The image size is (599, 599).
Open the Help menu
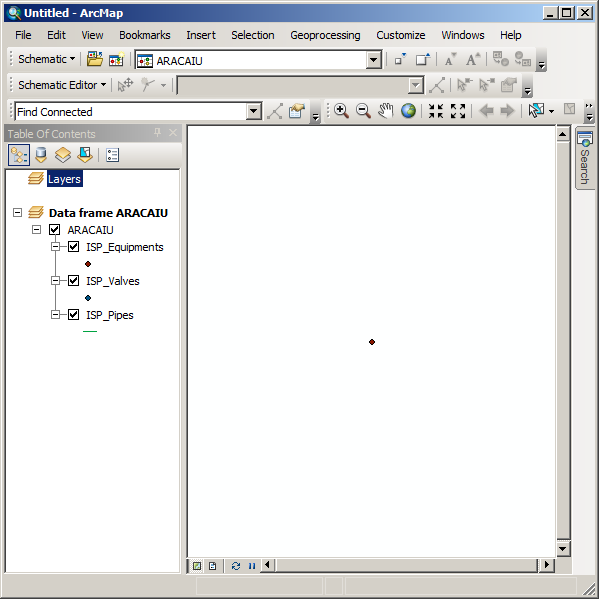(510, 35)
